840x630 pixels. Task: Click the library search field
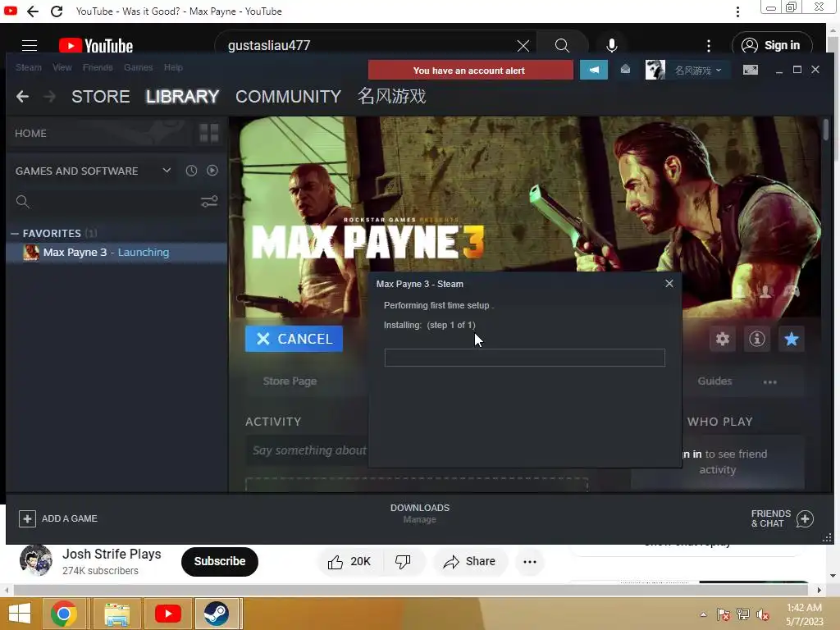point(104,202)
